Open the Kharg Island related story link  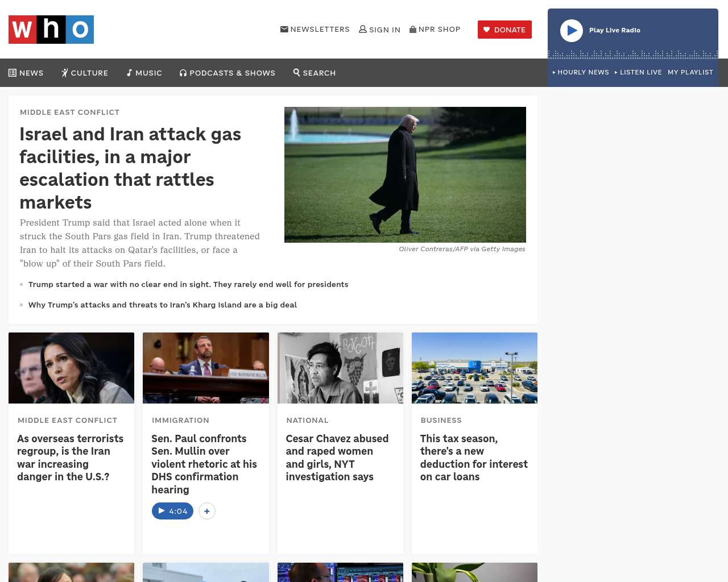163,305
